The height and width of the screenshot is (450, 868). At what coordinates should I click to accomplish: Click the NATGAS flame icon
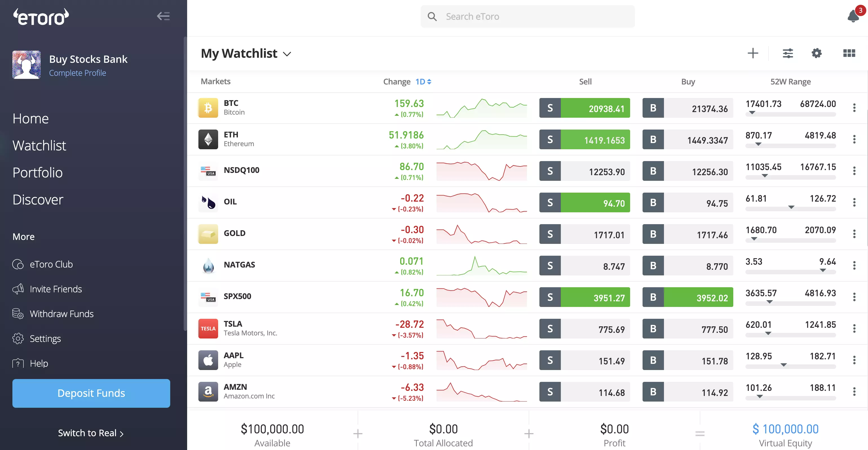pyautogui.click(x=208, y=266)
